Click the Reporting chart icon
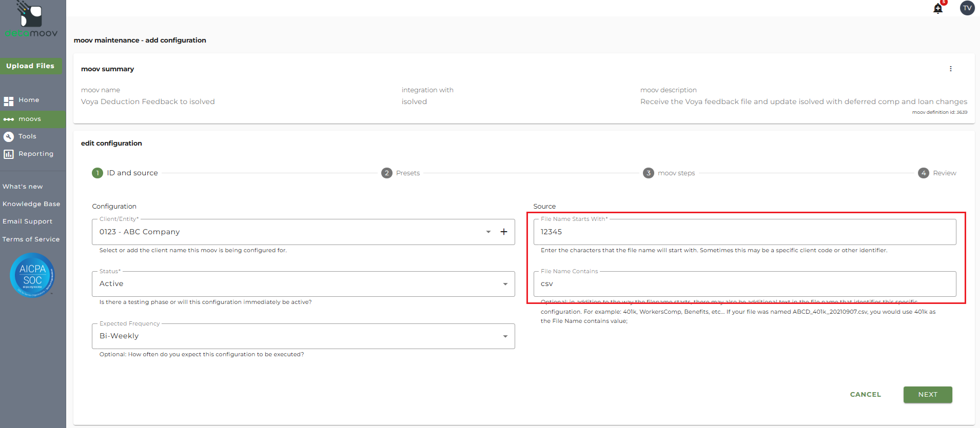 9,154
